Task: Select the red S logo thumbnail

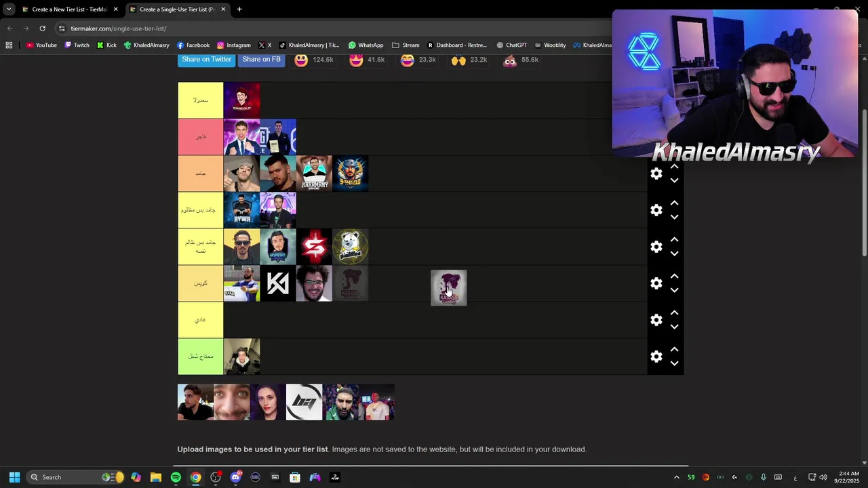Action: pos(314,247)
